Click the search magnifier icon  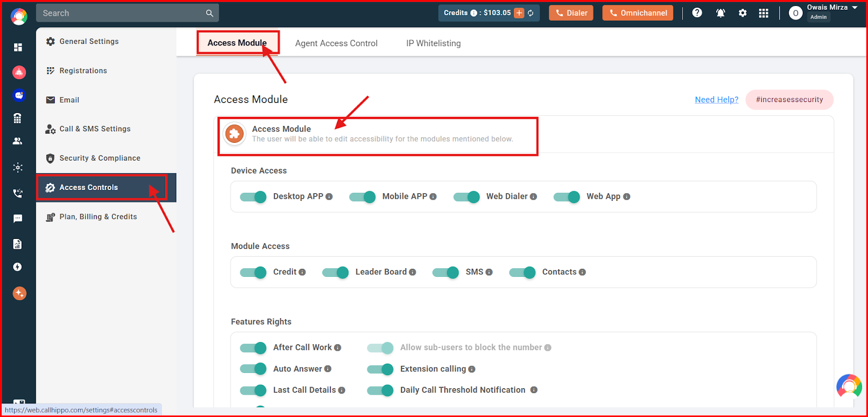click(x=209, y=13)
